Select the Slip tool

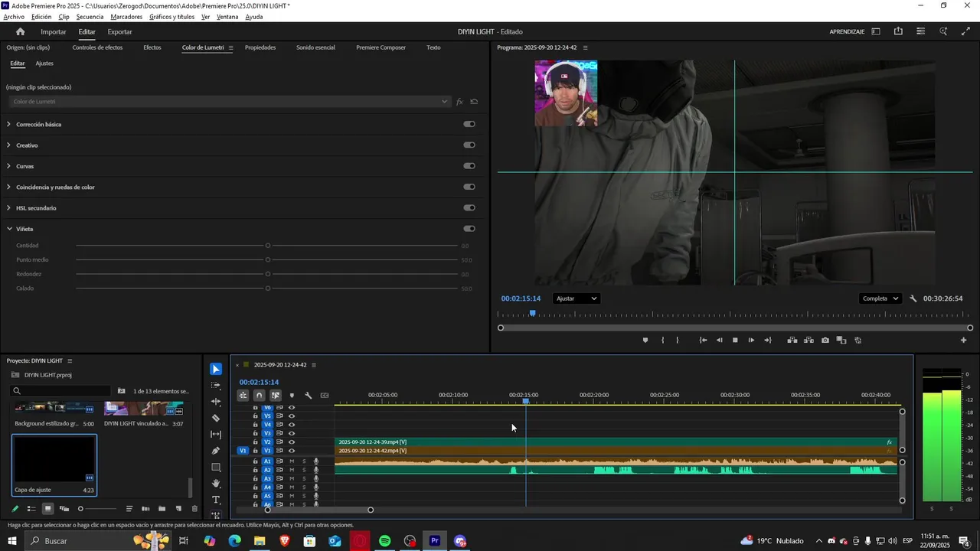tap(216, 434)
